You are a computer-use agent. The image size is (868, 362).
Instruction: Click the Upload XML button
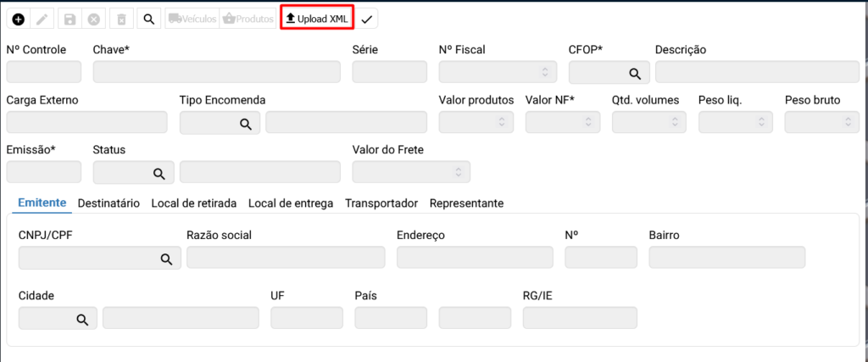click(317, 18)
